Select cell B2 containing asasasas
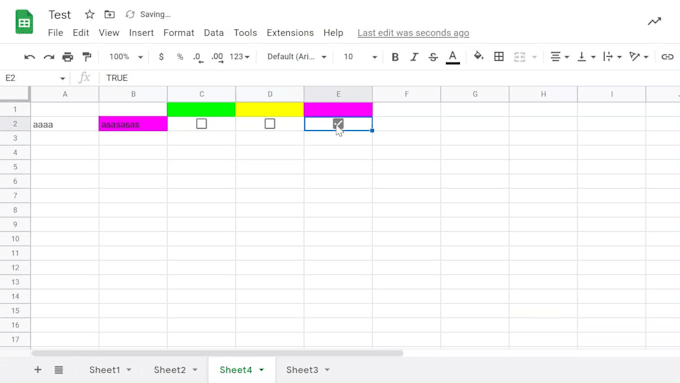This screenshot has width=680, height=383. click(133, 124)
